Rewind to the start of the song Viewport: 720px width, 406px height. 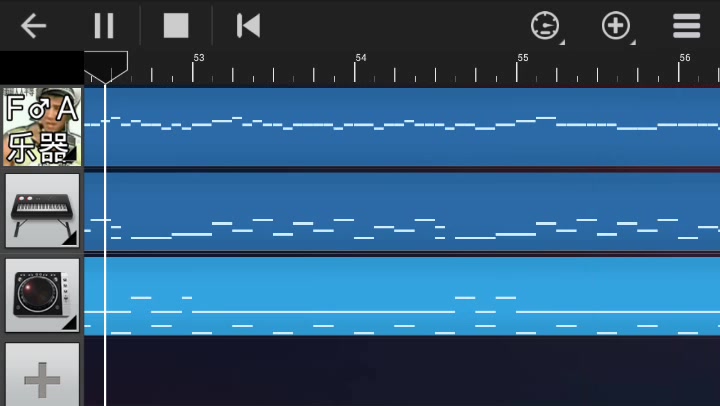click(248, 25)
